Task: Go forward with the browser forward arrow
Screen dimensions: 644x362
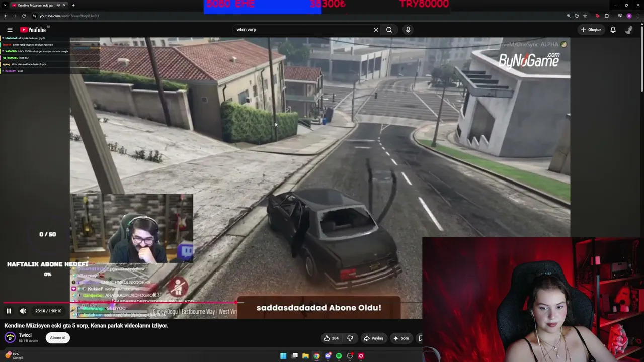Action: pos(15,16)
